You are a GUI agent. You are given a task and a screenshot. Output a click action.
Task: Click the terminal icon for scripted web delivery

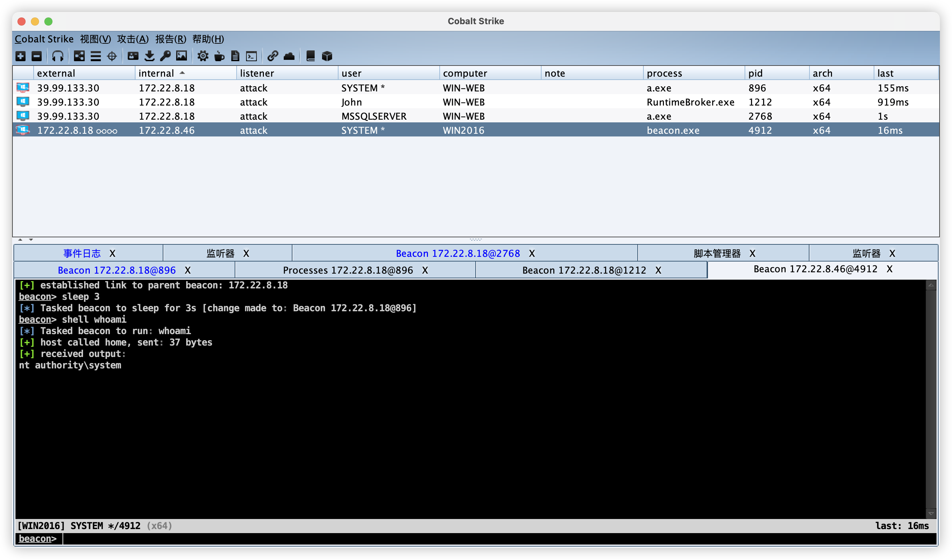(x=251, y=56)
